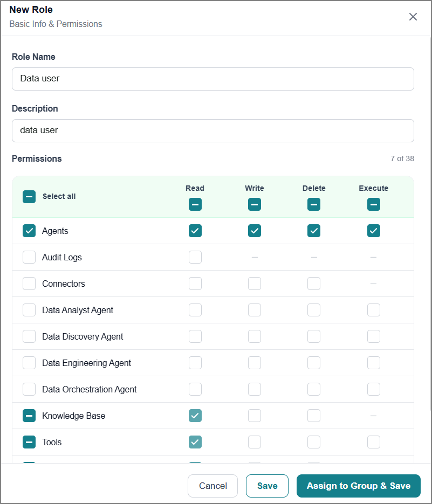Enable Read permission for Connectors
The image size is (432, 504).
click(x=195, y=284)
